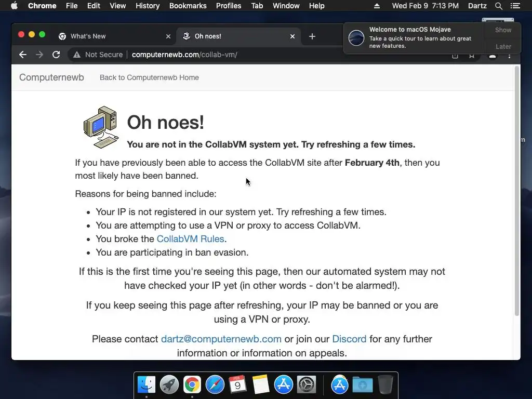Image resolution: width=532 pixels, height=399 pixels.
Task: Open Finder from the Dock
Action: (146, 384)
